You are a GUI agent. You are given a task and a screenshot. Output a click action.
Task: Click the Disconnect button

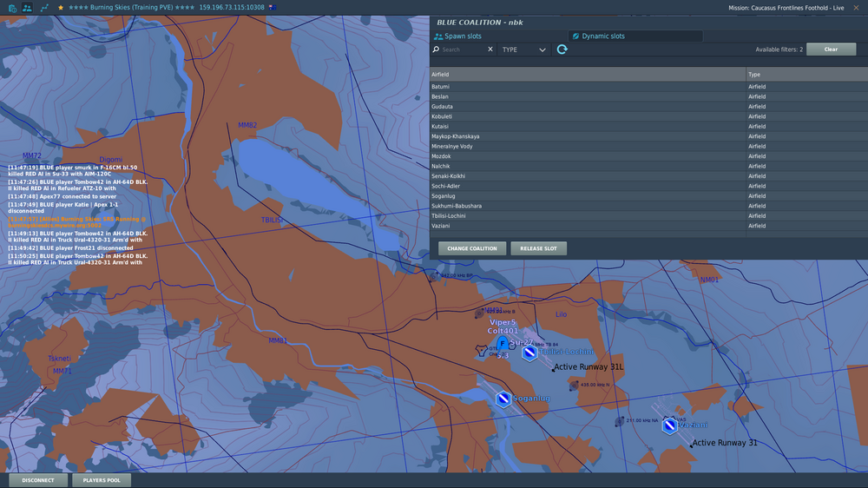coord(38,480)
